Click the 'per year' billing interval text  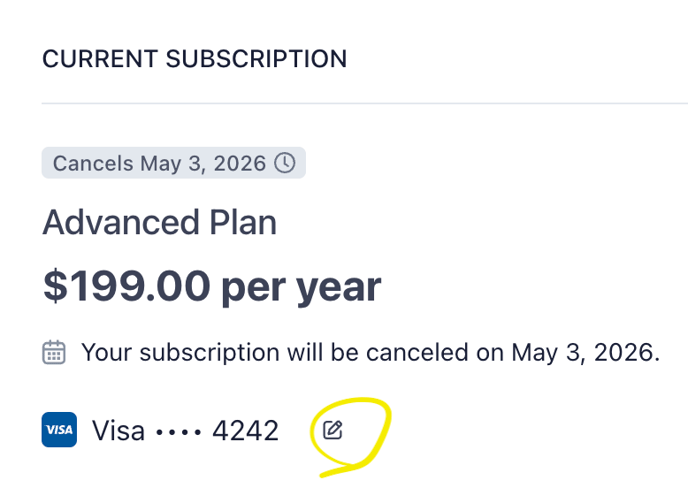coord(301,289)
